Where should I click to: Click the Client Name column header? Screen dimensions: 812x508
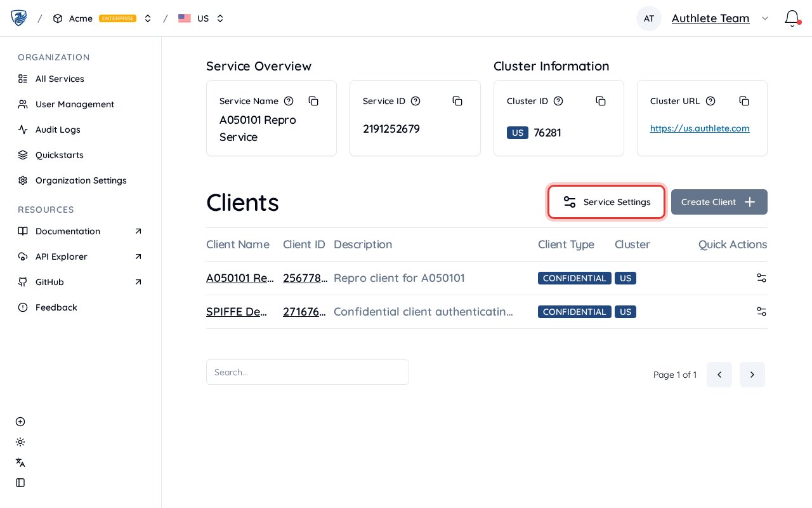[238, 244]
